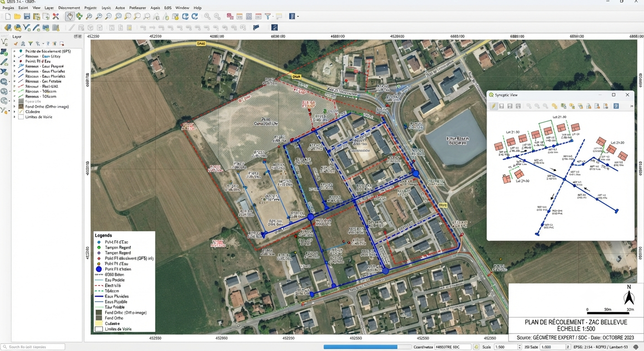Click the V-shaped add vector layer icon in the left sidebar
Viewport: 644px width, 351px height.
click(x=4, y=42)
